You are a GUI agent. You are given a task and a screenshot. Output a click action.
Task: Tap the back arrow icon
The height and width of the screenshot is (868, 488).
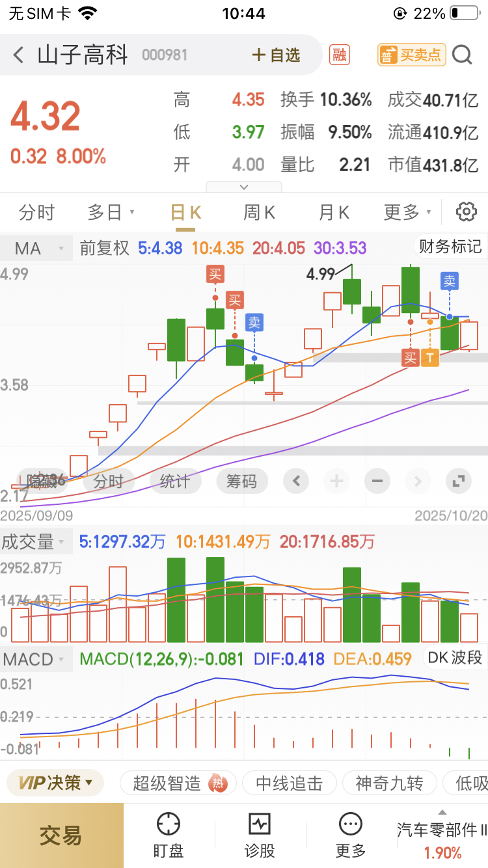click(x=18, y=55)
